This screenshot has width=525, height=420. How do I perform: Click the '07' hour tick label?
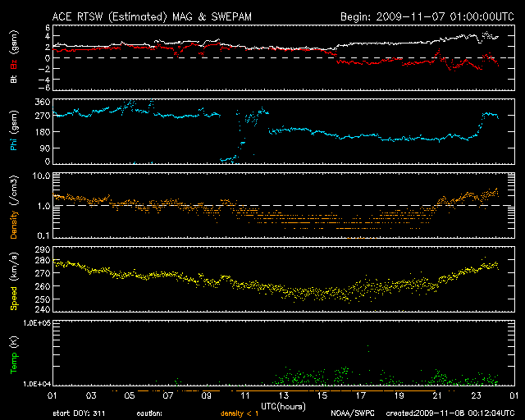pos(168,396)
